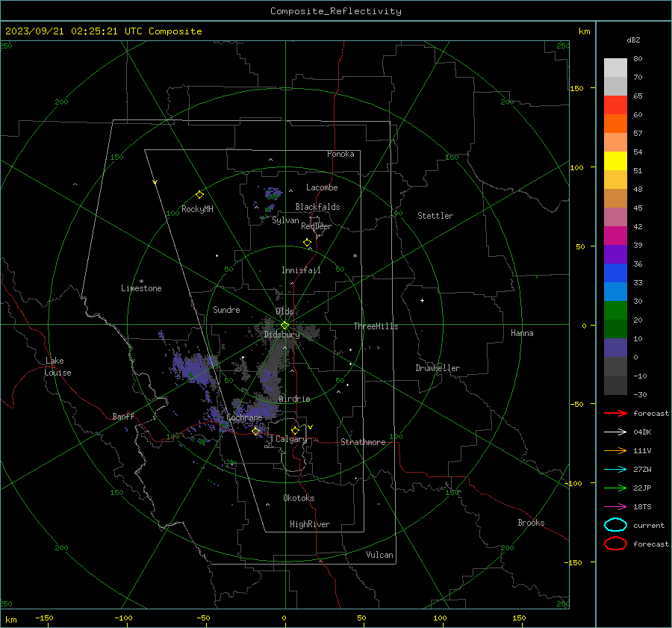Image resolution: width=672 pixels, height=628 pixels.
Task: Click the Vulcan label
Action: coord(379,555)
